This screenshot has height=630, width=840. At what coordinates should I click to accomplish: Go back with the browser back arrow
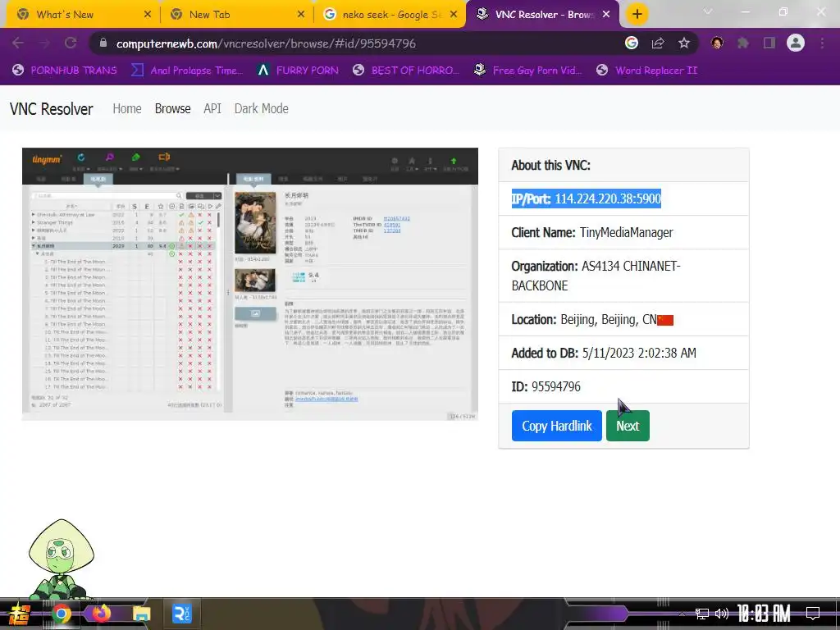18,43
